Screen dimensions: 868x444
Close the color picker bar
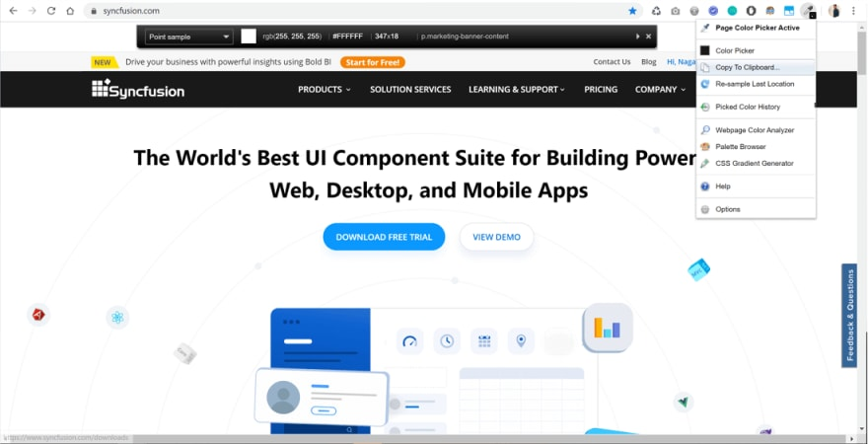[649, 37]
